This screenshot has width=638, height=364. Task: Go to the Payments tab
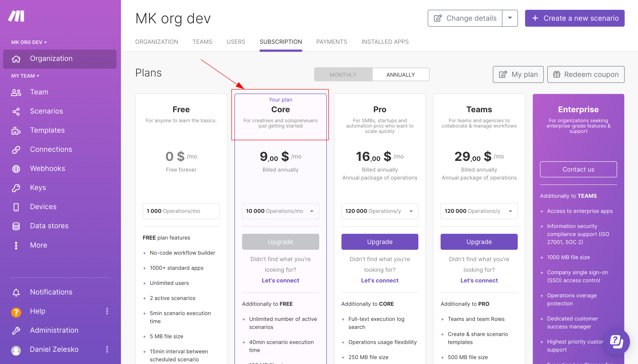(331, 42)
